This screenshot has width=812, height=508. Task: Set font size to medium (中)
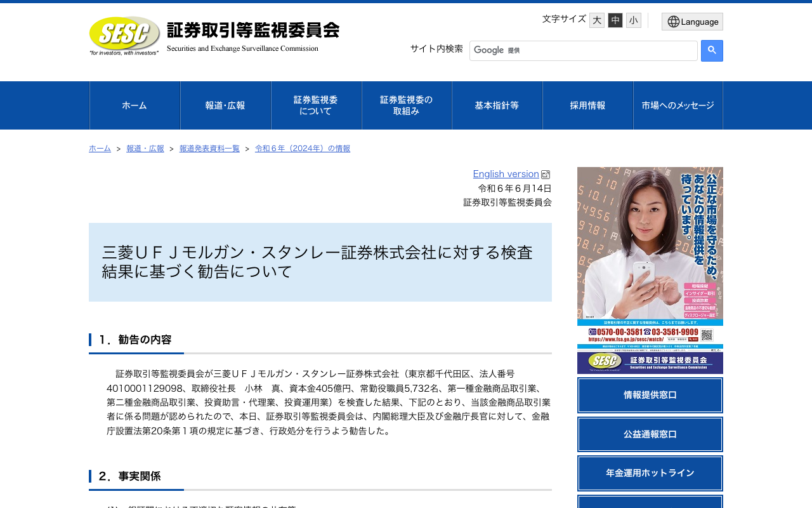(x=615, y=20)
